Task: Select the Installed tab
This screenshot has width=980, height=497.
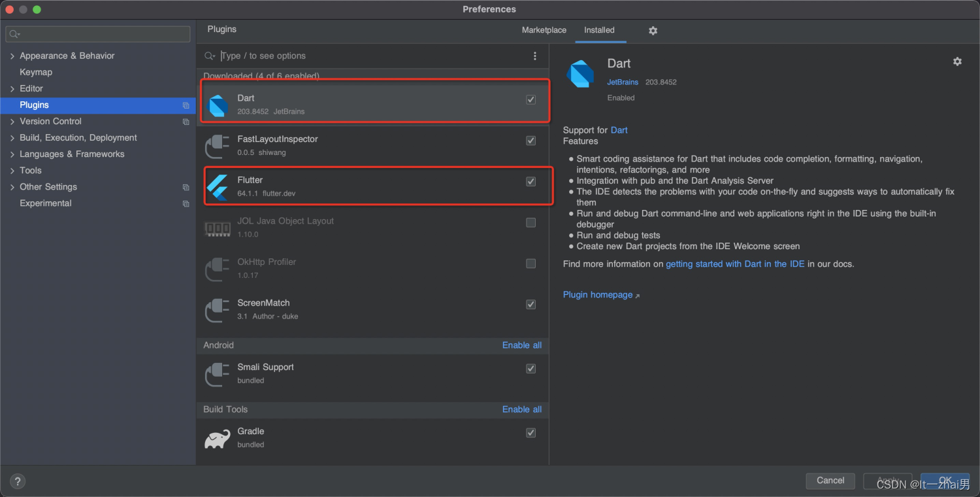Action: [599, 30]
